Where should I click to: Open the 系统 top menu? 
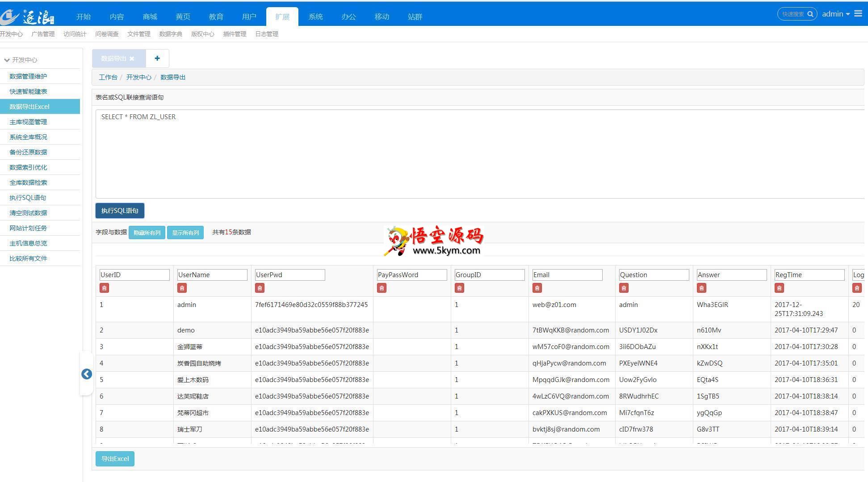(x=315, y=17)
